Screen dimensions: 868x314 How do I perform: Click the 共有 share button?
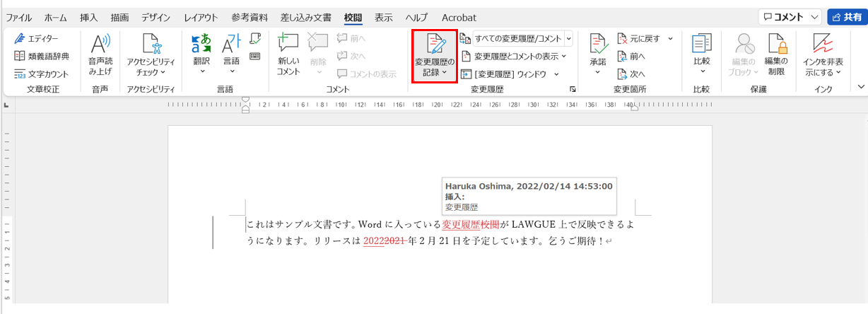(x=845, y=17)
